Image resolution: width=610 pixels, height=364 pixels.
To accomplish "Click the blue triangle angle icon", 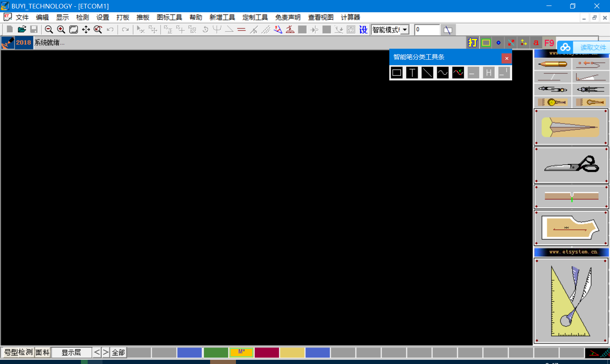I will (278, 29).
